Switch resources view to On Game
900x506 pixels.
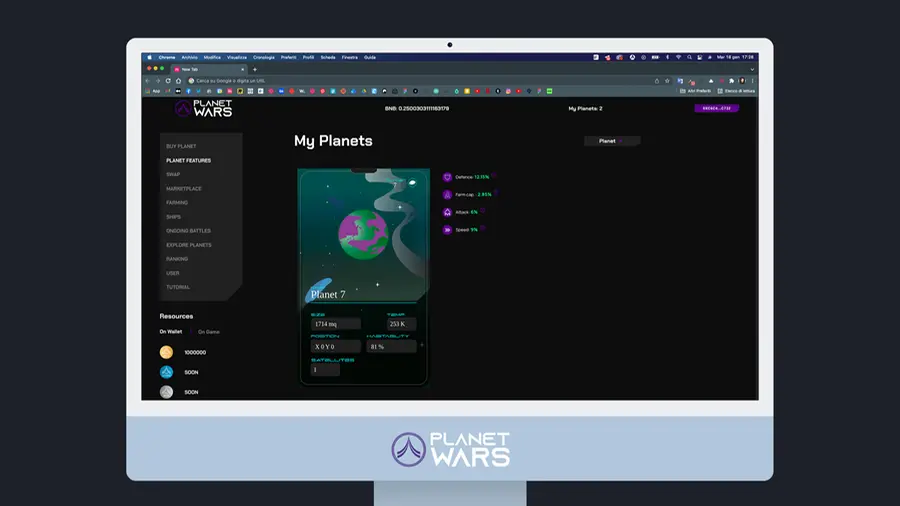(209, 332)
